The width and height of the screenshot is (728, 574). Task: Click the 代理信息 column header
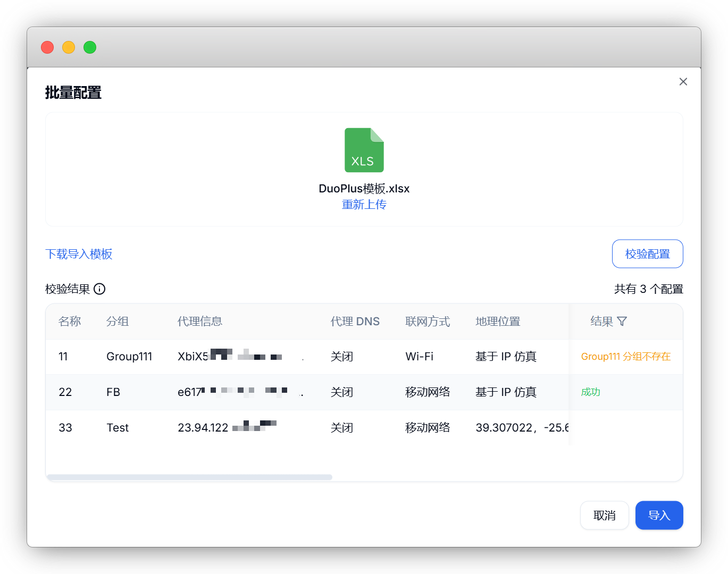click(x=200, y=322)
